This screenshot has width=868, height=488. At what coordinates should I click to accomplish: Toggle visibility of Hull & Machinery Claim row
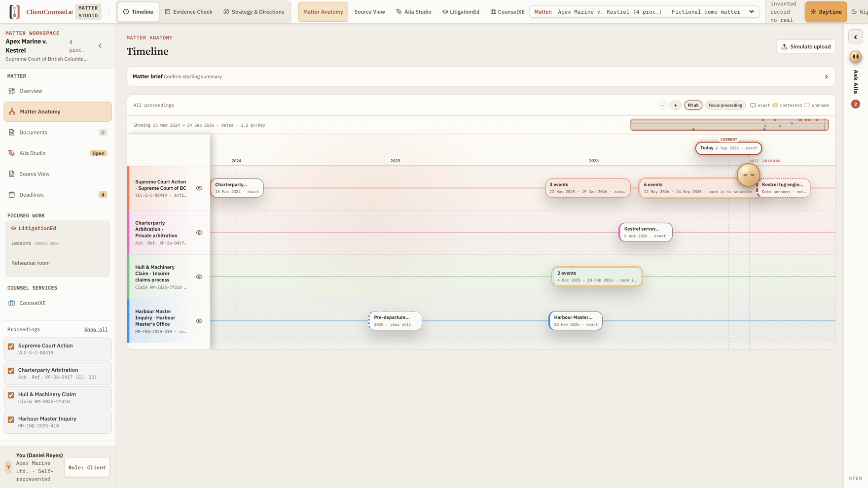[x=199, y=277]
